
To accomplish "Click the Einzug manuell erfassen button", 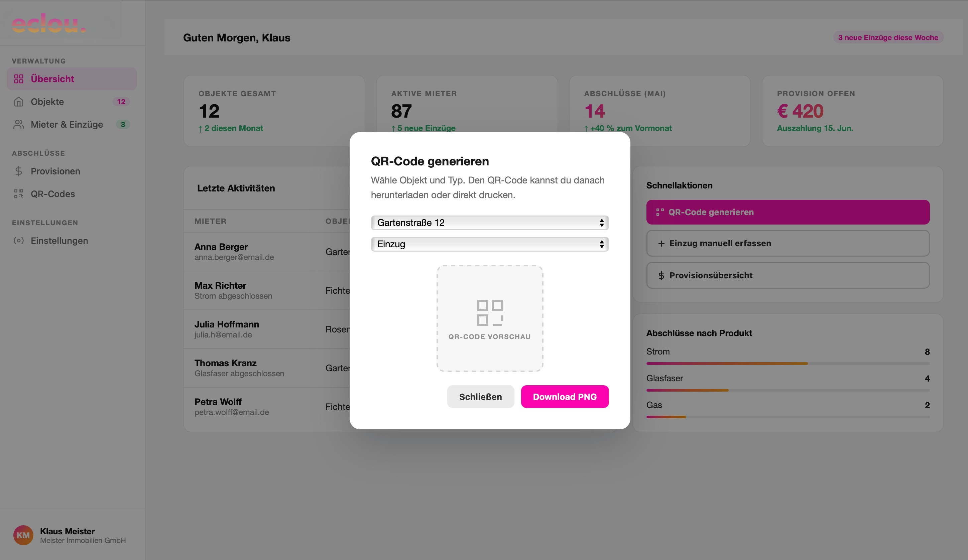I will click(x=788, y=243).
